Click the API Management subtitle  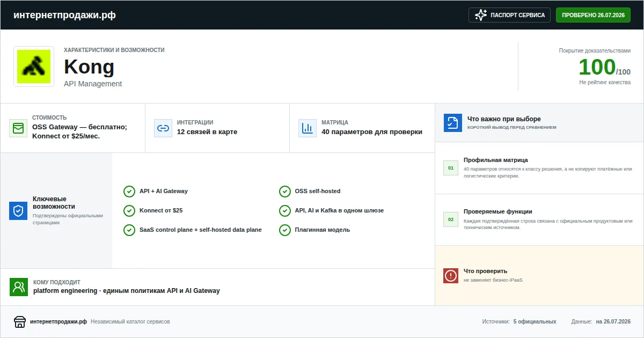93,84
